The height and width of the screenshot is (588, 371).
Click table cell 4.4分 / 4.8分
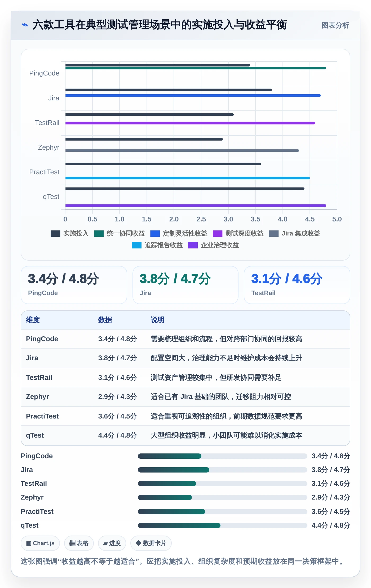pyautogui.click(x=117, y=435)
